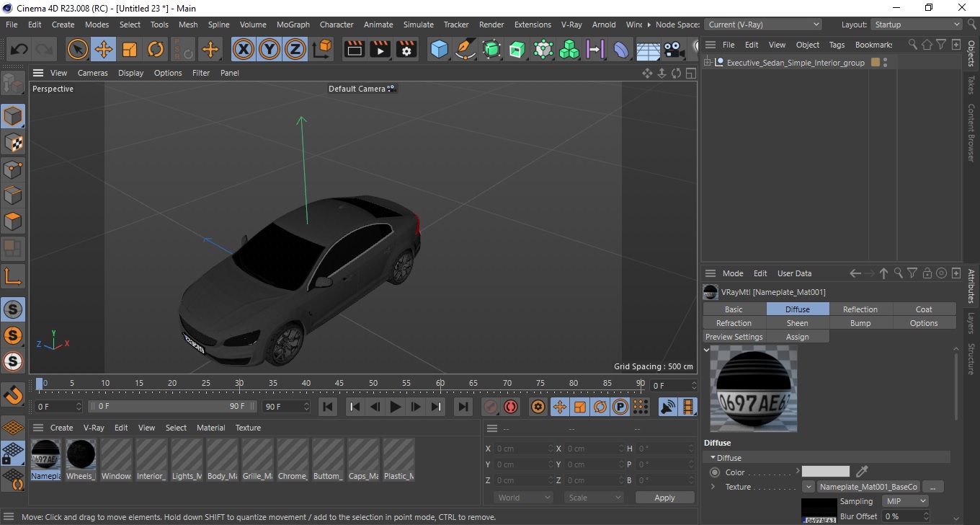
Task: Switch to Points mode in left toolbar
Action: coord(13,169)
